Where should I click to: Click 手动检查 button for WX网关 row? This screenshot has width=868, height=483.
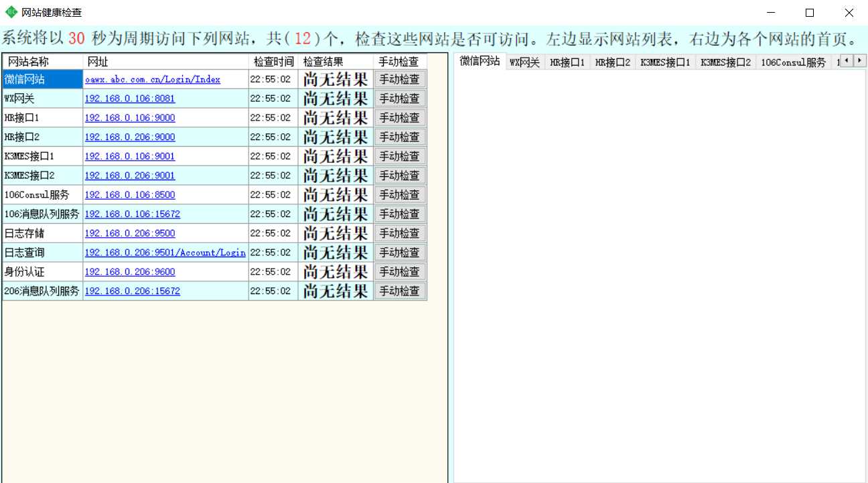pos(400,98)
